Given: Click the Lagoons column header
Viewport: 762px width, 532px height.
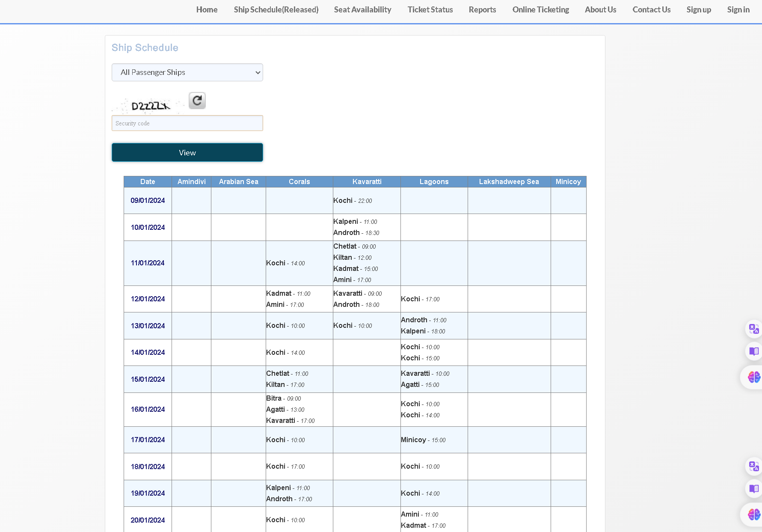Looking at the screenshot, I should [x=434, y=181].
